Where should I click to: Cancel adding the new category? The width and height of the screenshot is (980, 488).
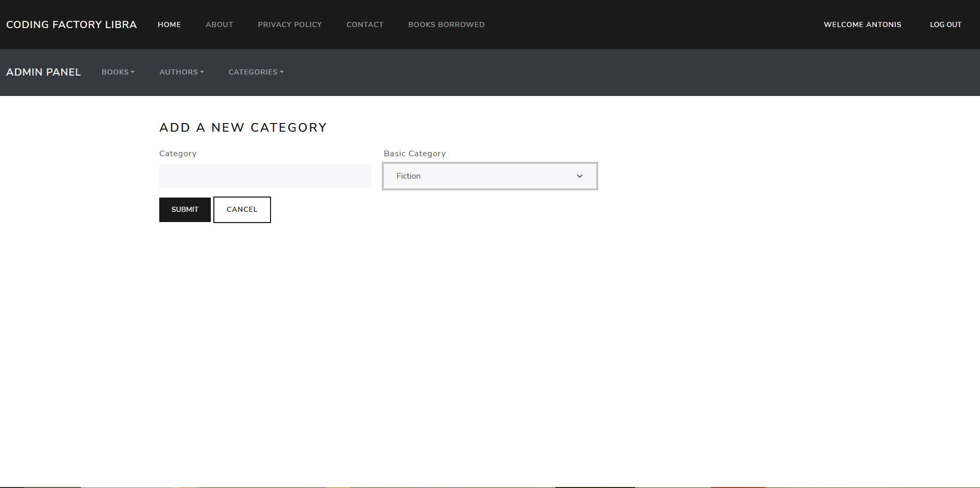point(242,210)
